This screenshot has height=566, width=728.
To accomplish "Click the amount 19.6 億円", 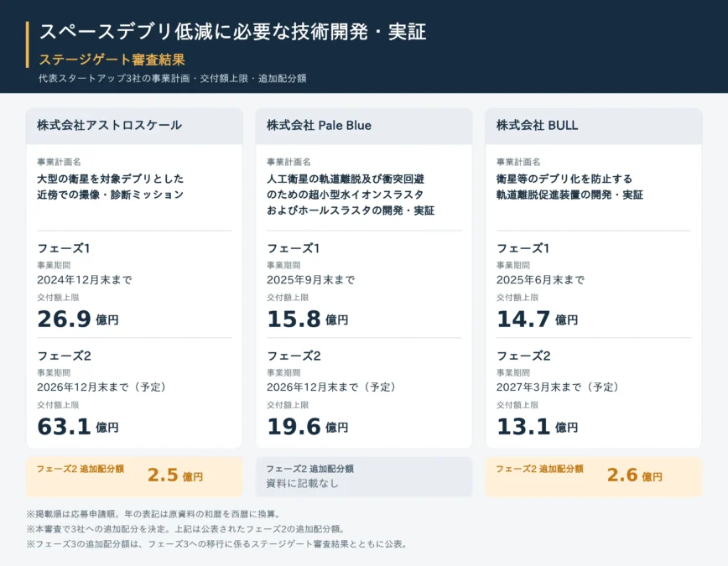I will point(307,427).
